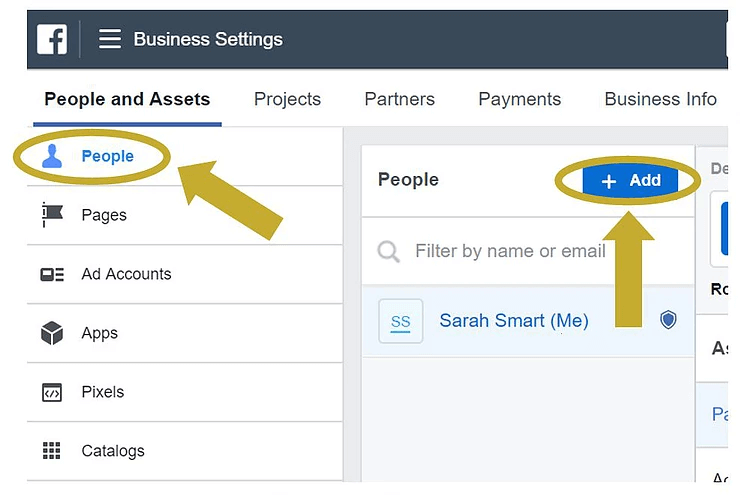Click the Ad Accounts card icon
The width and height of the screenshot is (740, 495).
click(52, 274)
